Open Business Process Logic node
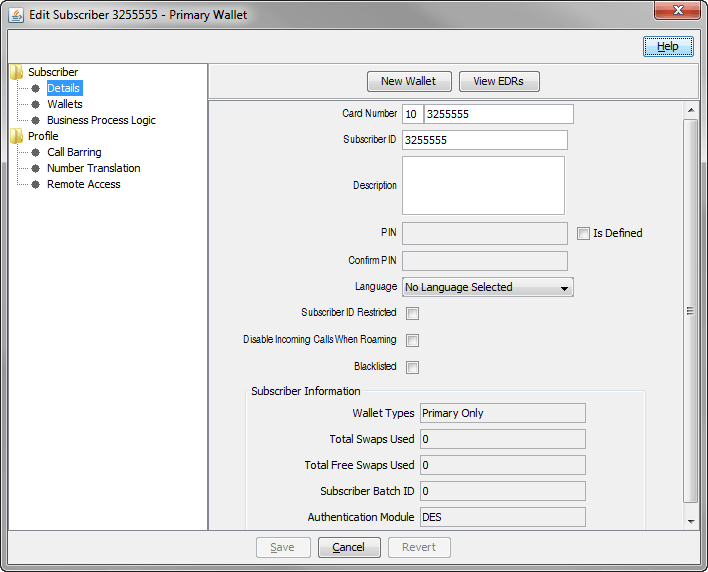This screenshot has width=708, height=572. [x=102, y=120]
